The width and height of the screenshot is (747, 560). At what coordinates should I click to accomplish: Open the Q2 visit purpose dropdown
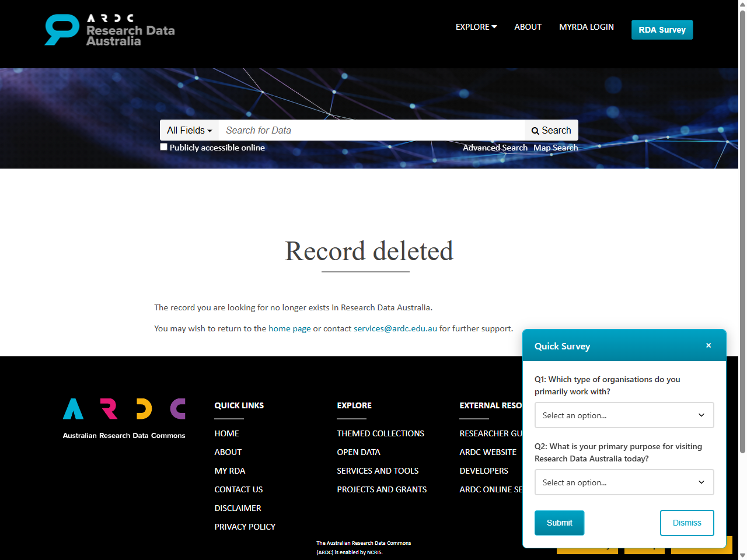pos(624,482)
